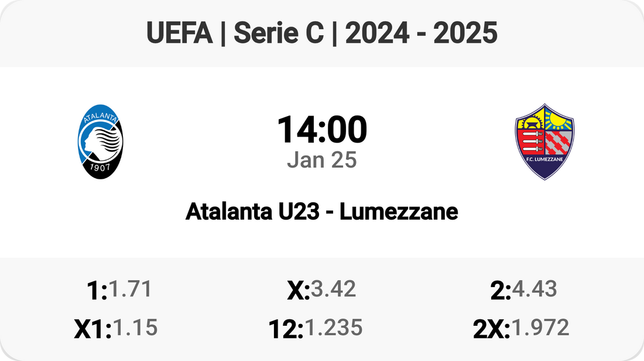Pick the 1.71 home win odds

(x=131, y=289)
